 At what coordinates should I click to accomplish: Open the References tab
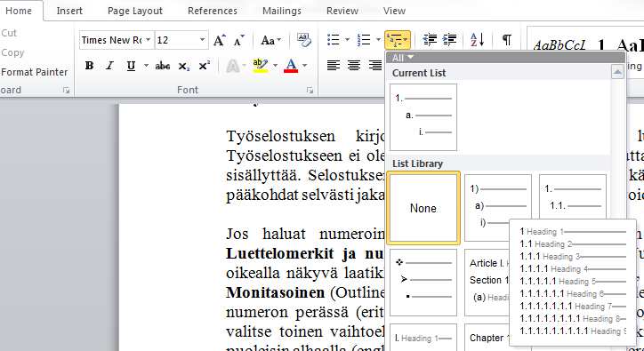pyautogui.click(x=213, y=11)
